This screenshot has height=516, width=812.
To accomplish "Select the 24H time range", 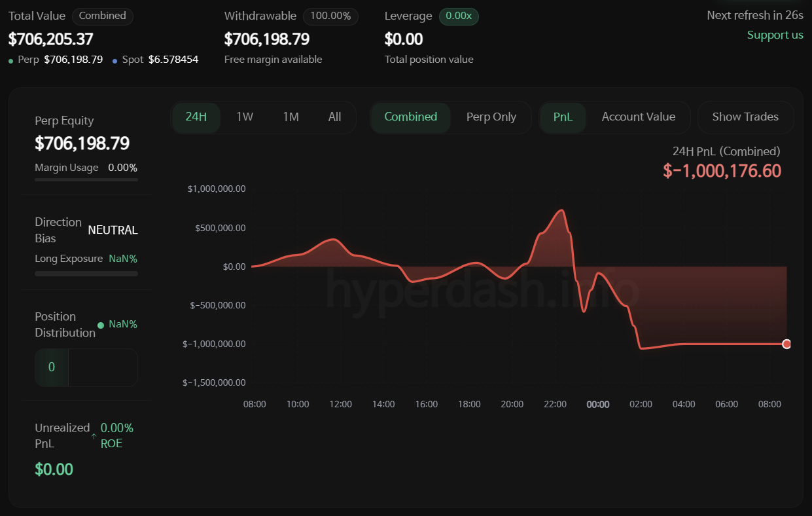I will pyautogui.click(x=196, y=117).
